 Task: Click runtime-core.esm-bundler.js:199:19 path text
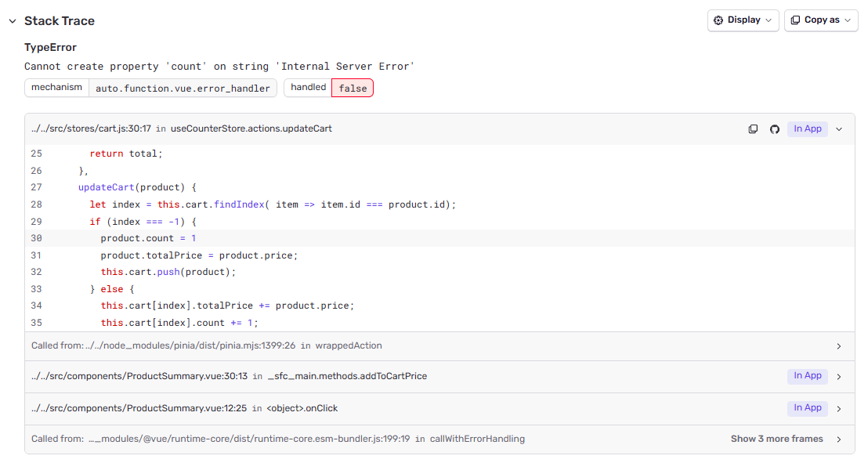[249, 439]
